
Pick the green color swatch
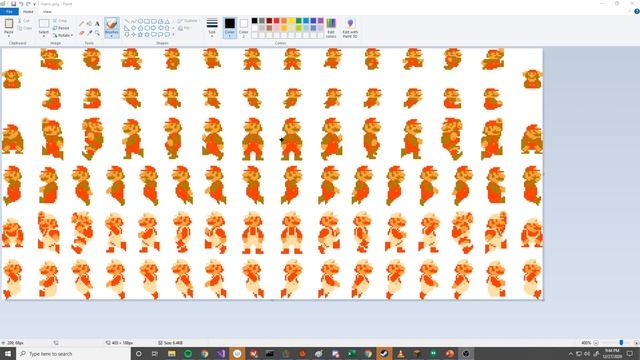[x=299, y=20]
